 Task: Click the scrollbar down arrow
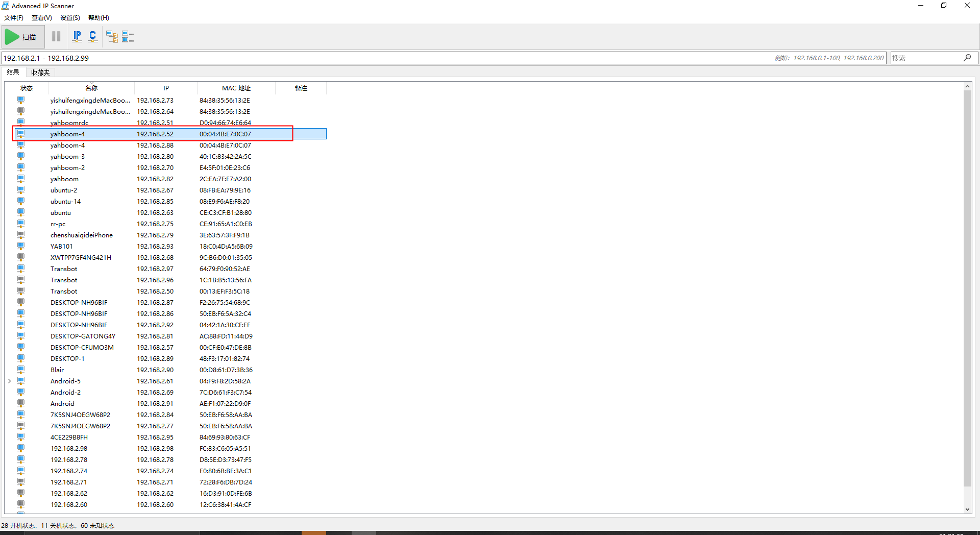point(967,509)
